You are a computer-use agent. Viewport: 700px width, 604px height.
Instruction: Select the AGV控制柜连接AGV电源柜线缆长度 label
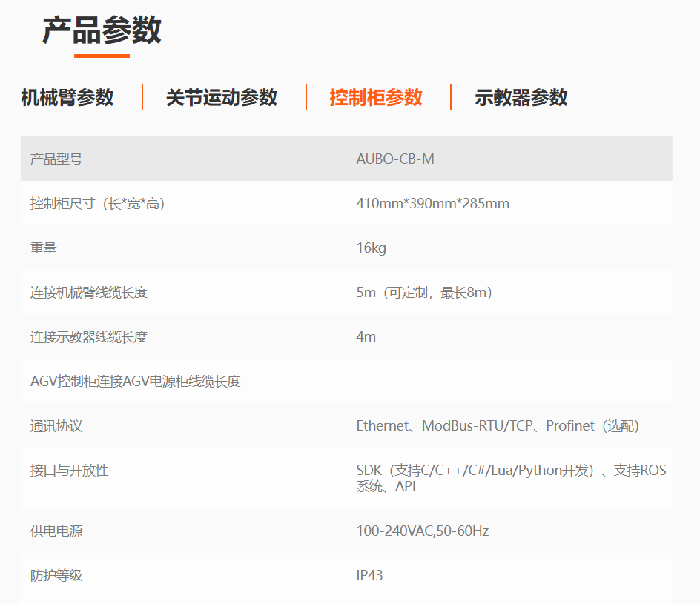[135, 382]
